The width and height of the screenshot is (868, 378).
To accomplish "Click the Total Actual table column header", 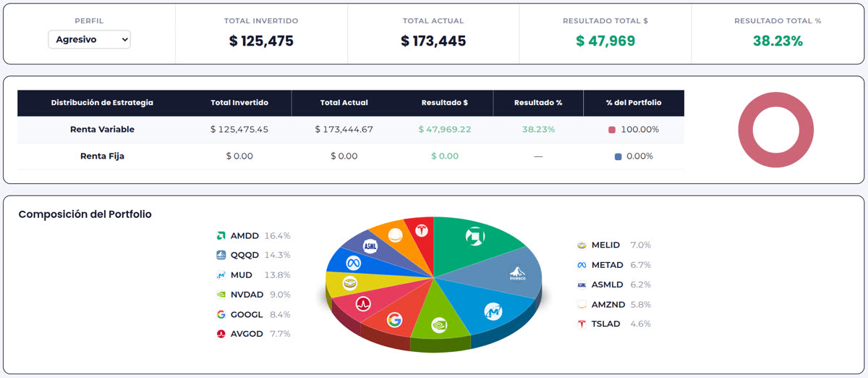I will click(x=344, y=103).
